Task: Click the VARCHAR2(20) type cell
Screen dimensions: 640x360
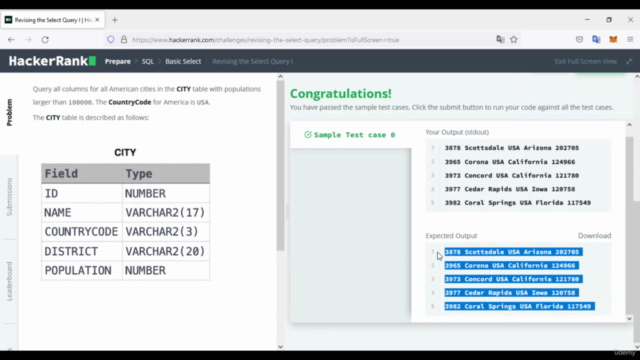Action: point(166,251)
